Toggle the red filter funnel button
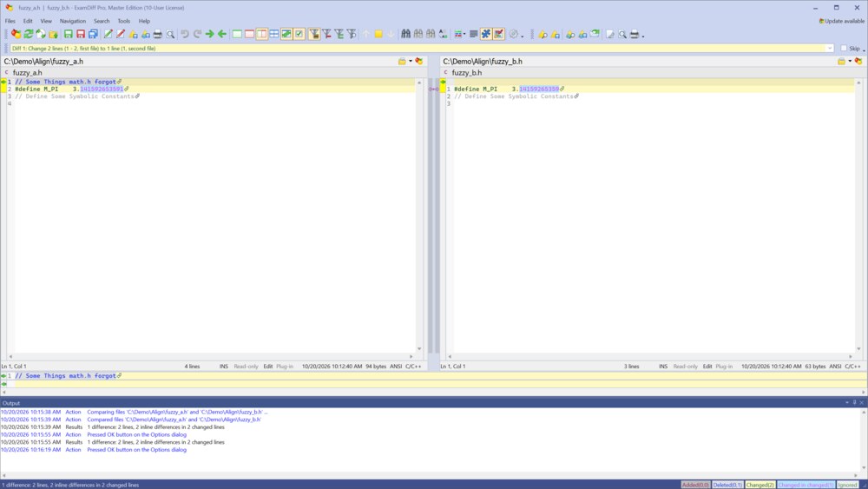The image size is (868, 489). click(x=326, y=35)
